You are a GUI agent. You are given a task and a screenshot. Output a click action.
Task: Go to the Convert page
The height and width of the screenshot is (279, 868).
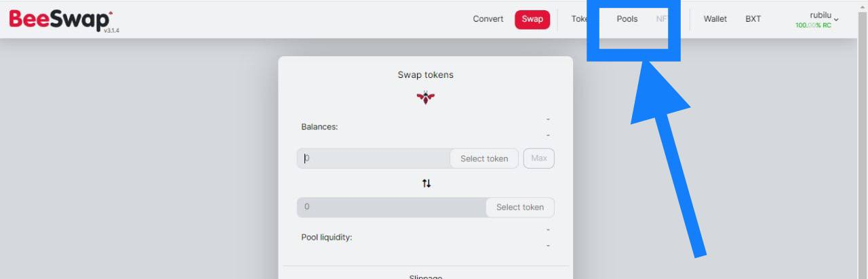point(488,19)
